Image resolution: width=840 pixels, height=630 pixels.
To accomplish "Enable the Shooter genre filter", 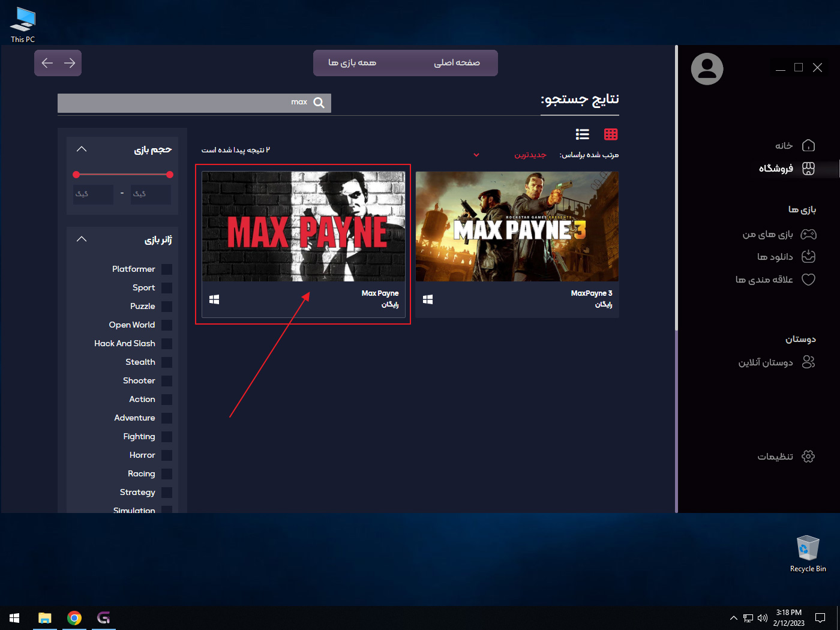I will (x=167, y=381).
